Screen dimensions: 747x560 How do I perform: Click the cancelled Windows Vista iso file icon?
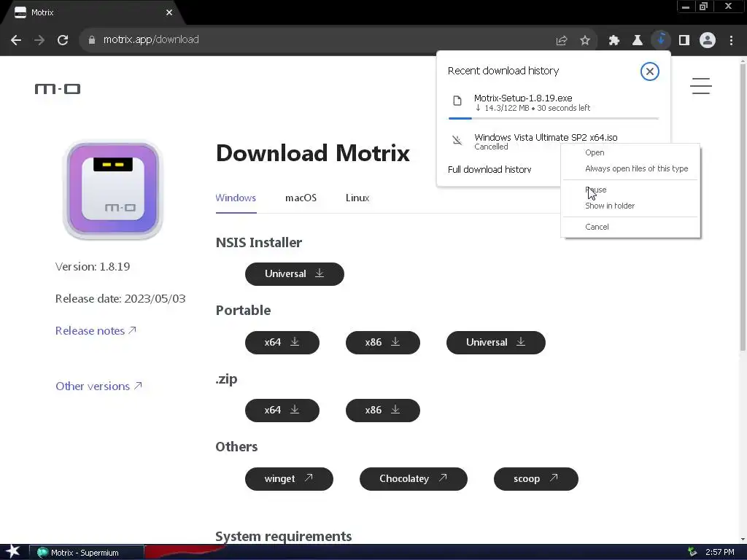pyautogui.click(x=457, y=140)
